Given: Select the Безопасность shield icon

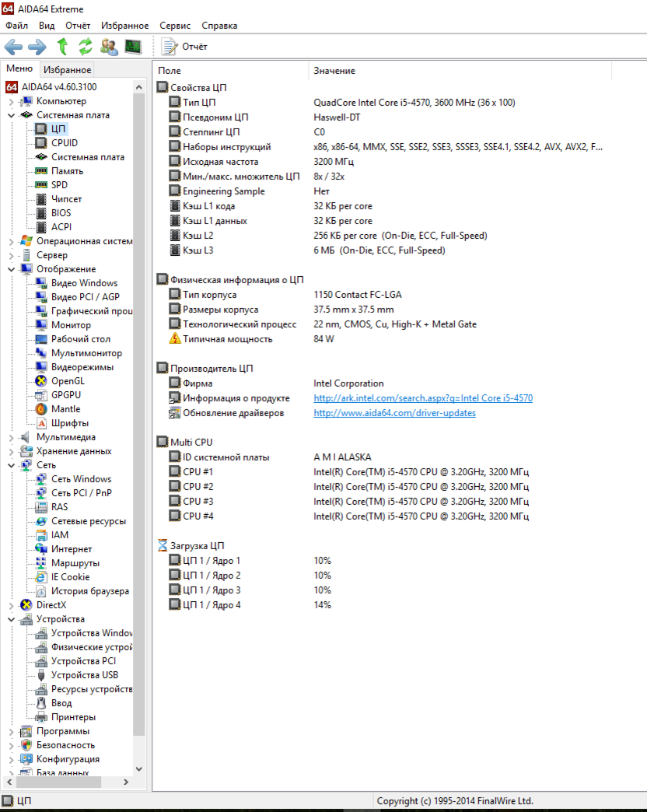Looking at the screenshot, I should pos(26,744).
